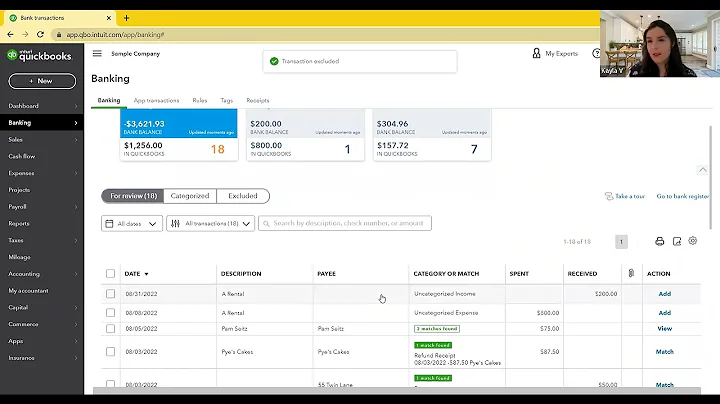Open Projects in the sidebar
This screenshot has width=720, height=404.
coord(19,190)
